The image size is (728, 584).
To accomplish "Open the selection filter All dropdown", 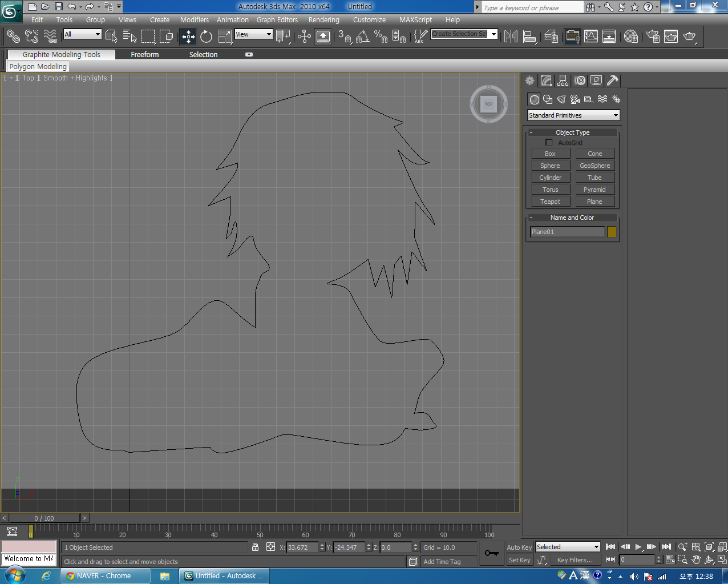I will pos(82,34).
